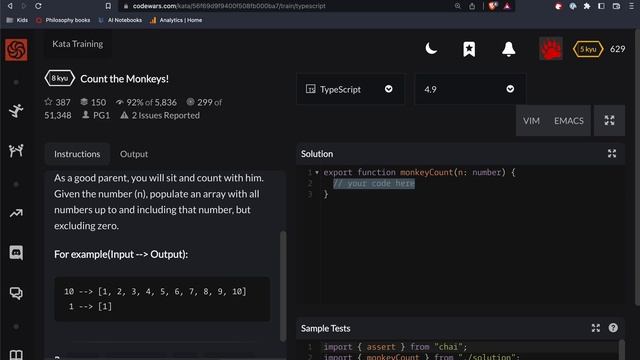Click the Count the Monkeys! title
Image resolution: width=640 pixels, height=360 pixels.
[124, 79]
